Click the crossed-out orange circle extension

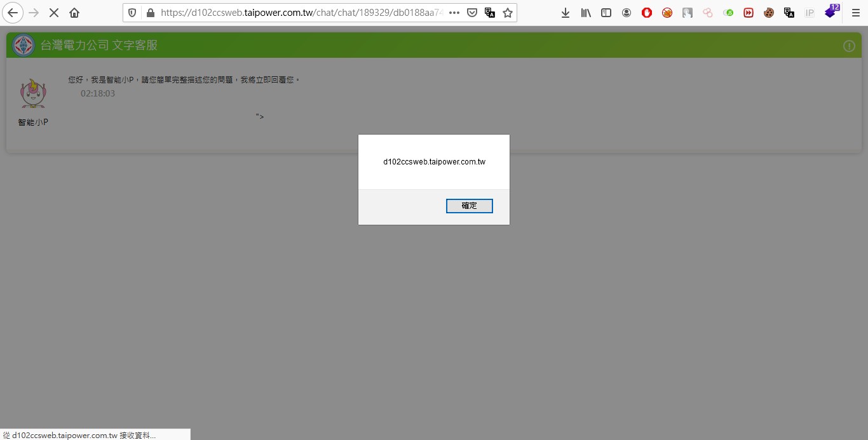[667, 13]
